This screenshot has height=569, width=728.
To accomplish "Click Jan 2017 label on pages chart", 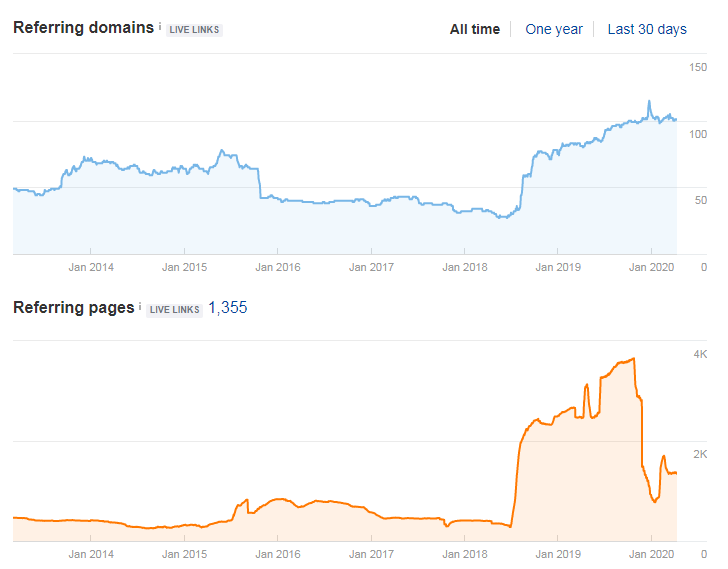I will tap(371, 554).
